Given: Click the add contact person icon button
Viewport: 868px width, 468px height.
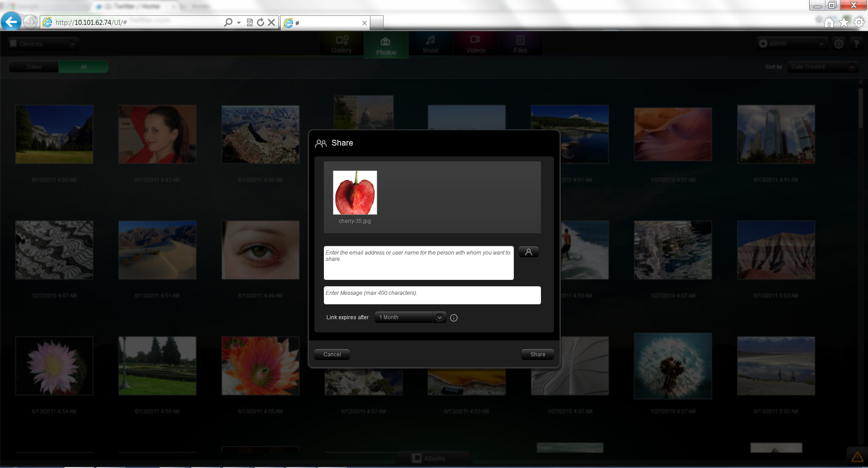Looking at the screenshot, I should [528, 252].
